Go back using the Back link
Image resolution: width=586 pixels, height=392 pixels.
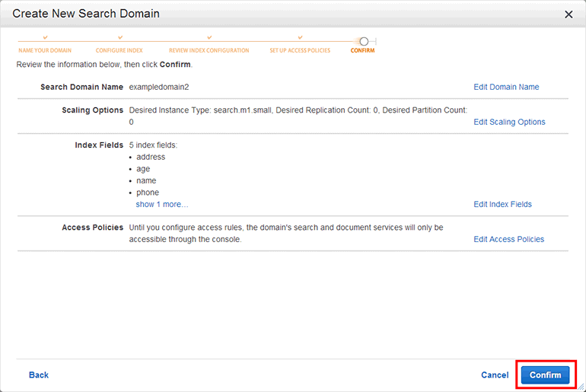pos(39,375)
